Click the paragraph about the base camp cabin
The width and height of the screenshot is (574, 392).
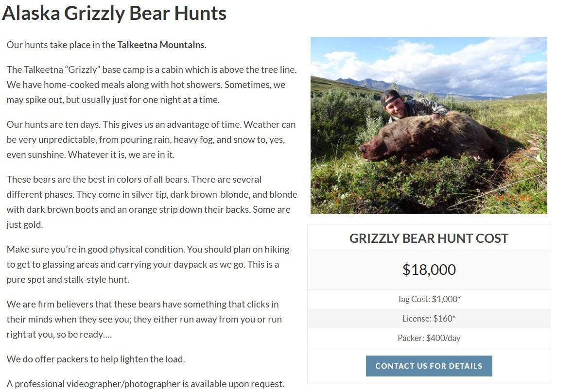click(151, 85)
